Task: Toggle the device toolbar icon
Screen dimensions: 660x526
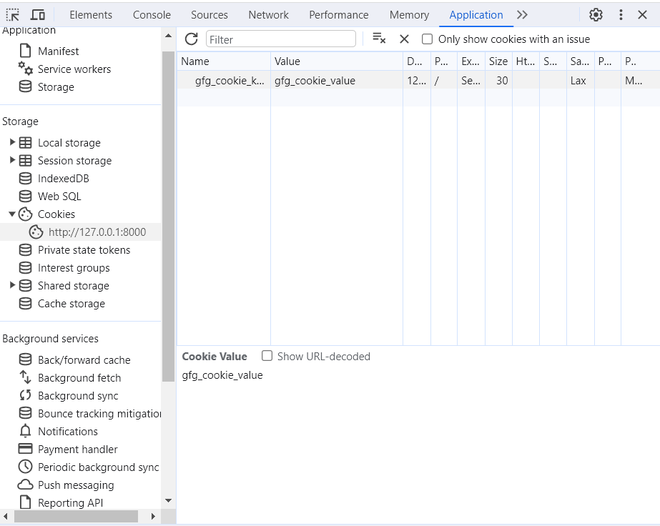Action: click(x=38, y=15)
